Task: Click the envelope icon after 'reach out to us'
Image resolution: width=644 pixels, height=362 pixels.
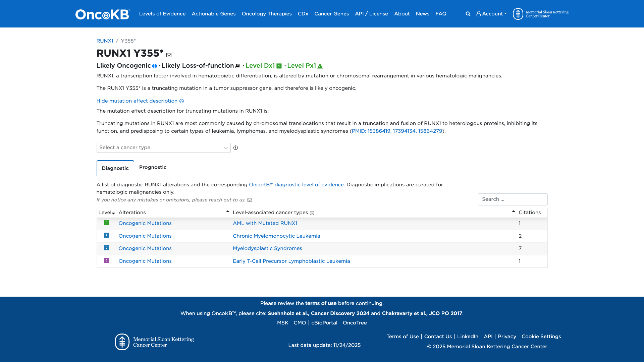Action: [x=250, y=200]
